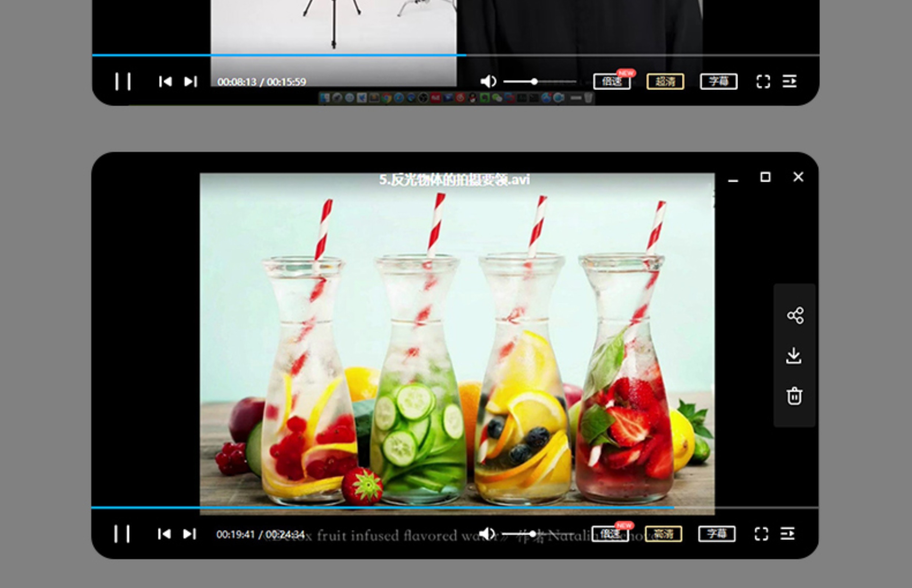This screenshot has width=912, height=588.
Task: Pause the top video player
Action: 123,81
